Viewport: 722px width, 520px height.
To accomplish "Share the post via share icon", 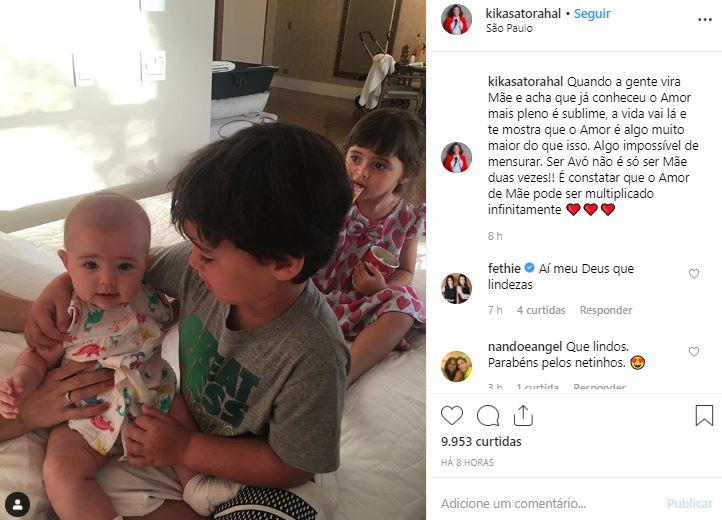I will (523, 415).
